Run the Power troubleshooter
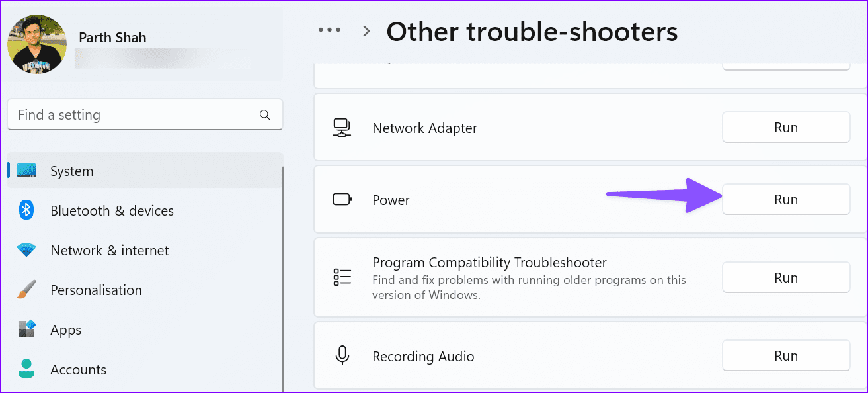 [x=786, y=199]
